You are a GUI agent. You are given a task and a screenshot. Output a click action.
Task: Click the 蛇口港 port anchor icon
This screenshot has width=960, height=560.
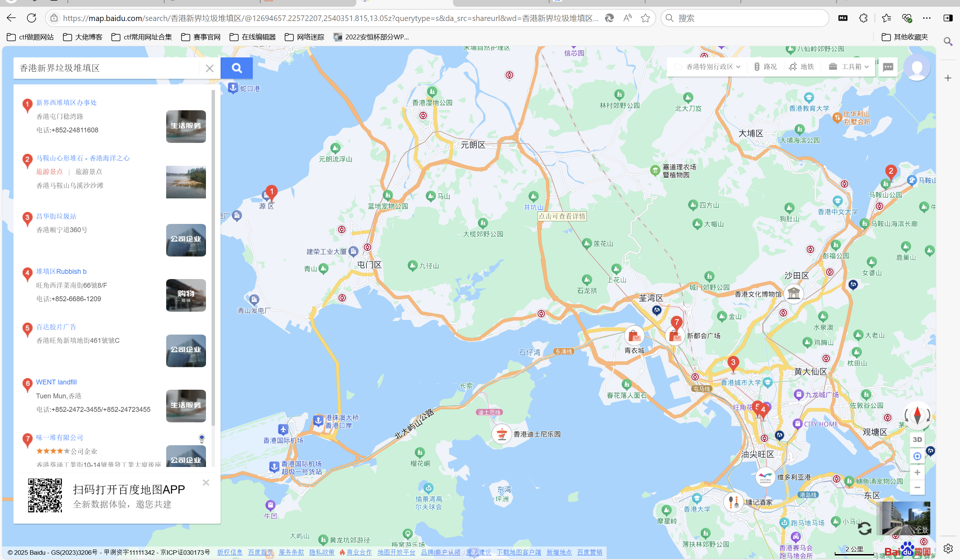coord(233,89)
